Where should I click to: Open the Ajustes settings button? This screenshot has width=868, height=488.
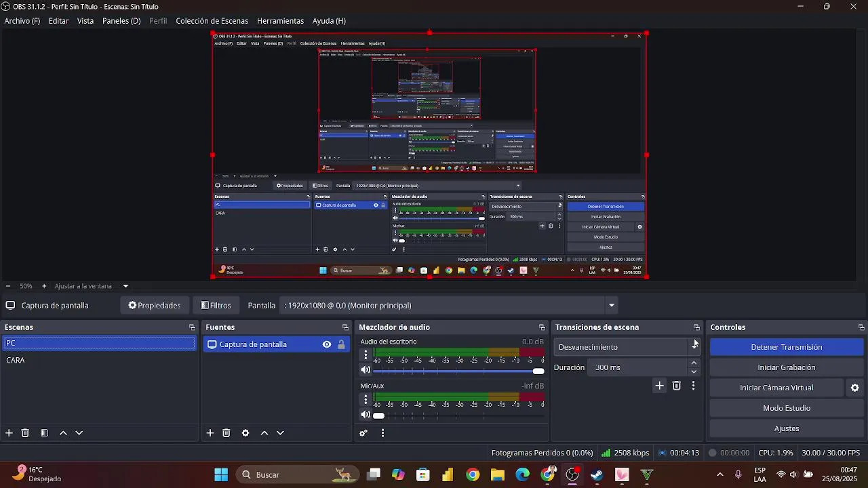click(787, 428)
